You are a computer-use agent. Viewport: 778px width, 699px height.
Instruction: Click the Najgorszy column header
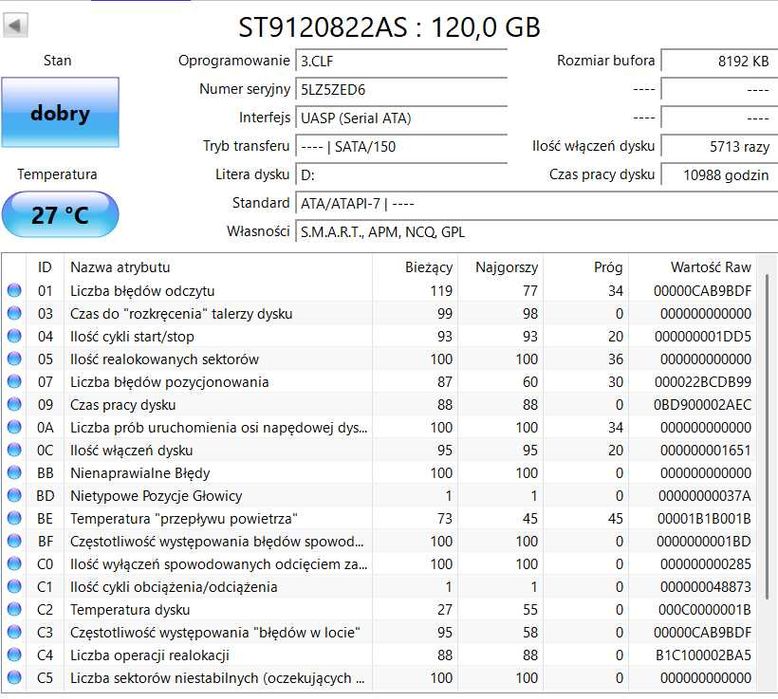[x=500, y=267]
